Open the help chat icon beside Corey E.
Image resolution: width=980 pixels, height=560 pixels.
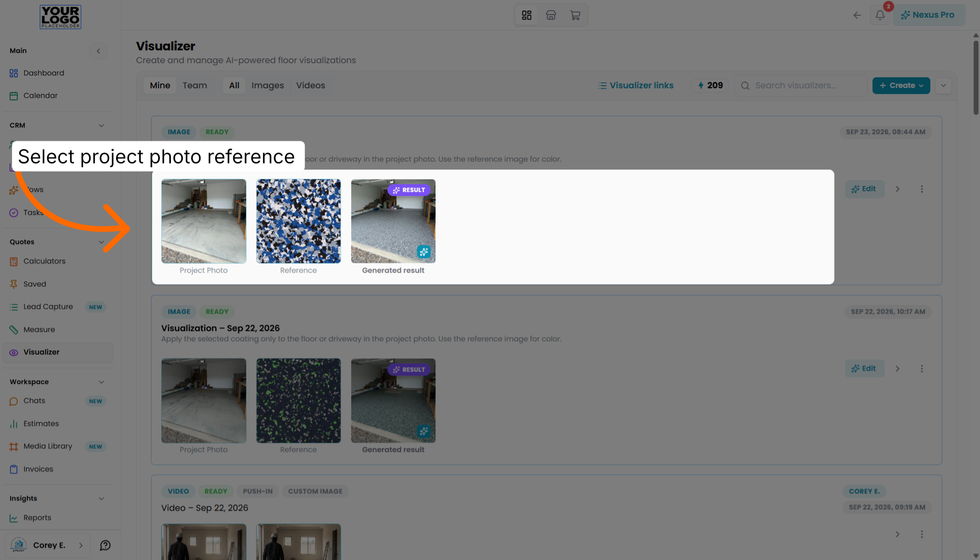105,545
